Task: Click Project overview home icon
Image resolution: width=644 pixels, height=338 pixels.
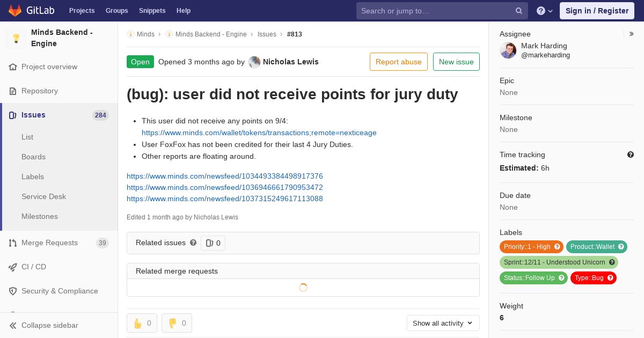Action: 13,67
